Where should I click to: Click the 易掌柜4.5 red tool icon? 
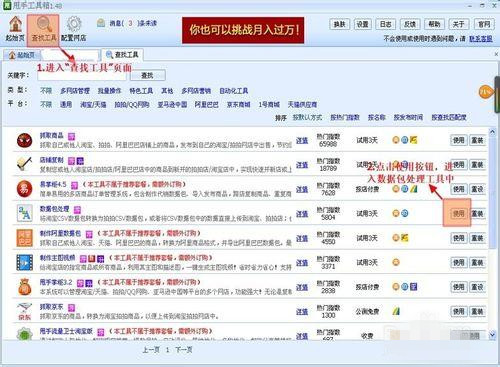tap(24, 189)
